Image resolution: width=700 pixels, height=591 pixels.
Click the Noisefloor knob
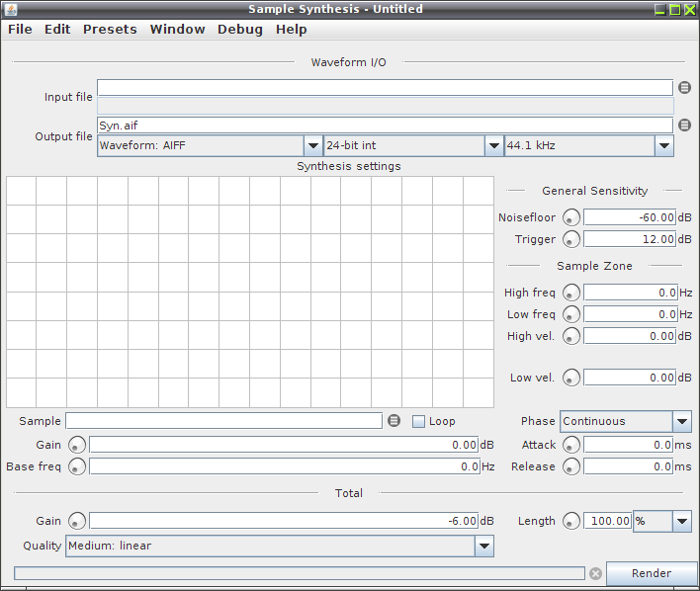tap(571, 217)
